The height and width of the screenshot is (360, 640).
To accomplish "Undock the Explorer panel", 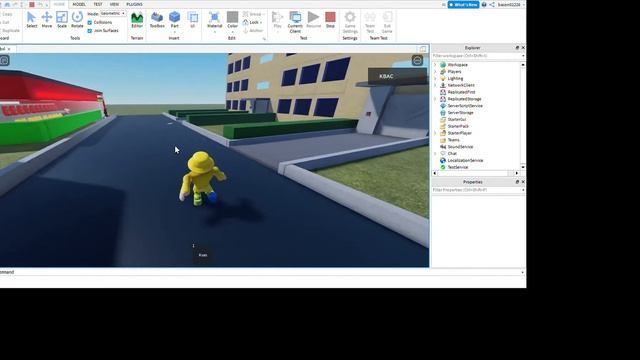I will click(x=517, y=48).
